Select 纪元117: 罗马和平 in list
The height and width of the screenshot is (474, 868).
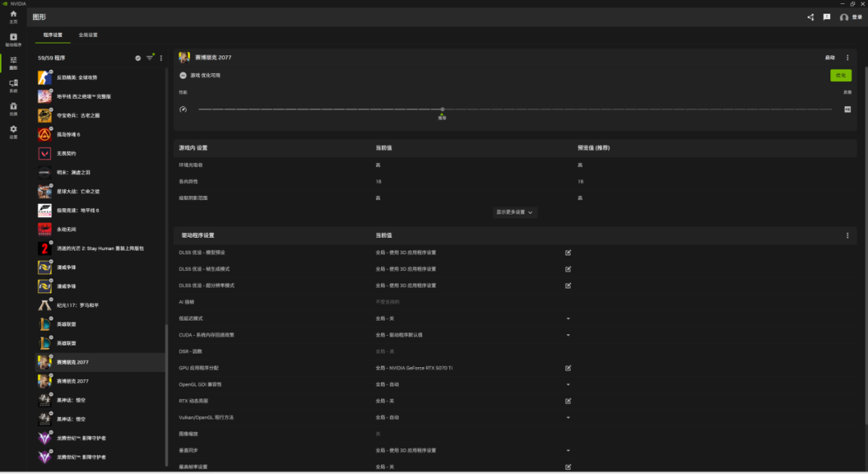click(100, 305)
